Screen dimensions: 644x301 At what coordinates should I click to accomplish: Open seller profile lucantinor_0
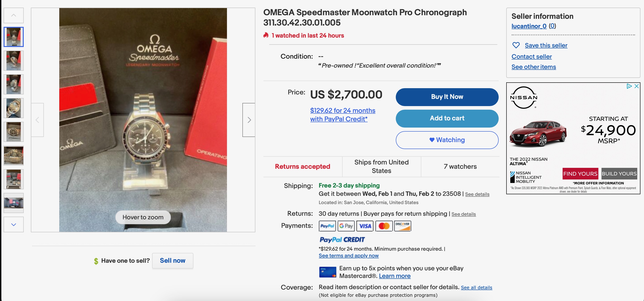click(529, 26)
